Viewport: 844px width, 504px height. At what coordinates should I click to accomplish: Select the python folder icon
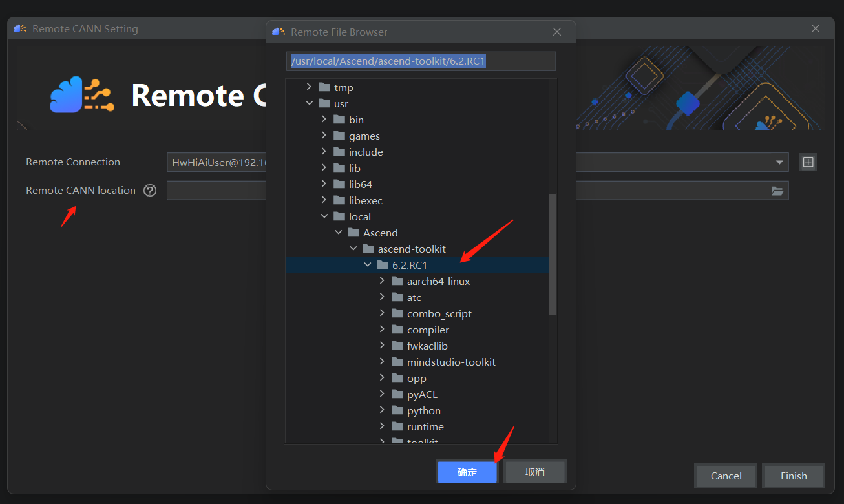coord(397,410)
